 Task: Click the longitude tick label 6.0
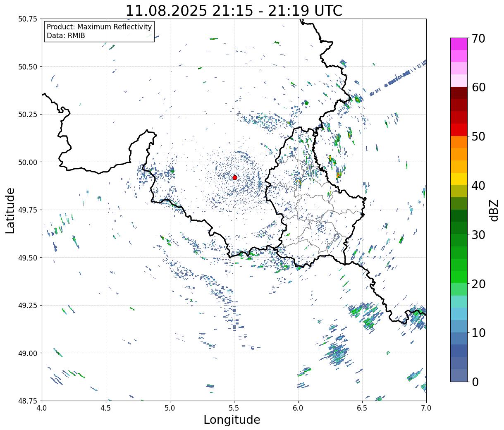click(x=298, y=408)
